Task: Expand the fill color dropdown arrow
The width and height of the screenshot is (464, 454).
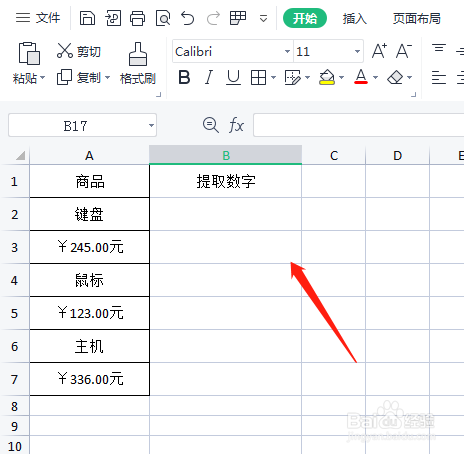Action: (x=341, y=78)
